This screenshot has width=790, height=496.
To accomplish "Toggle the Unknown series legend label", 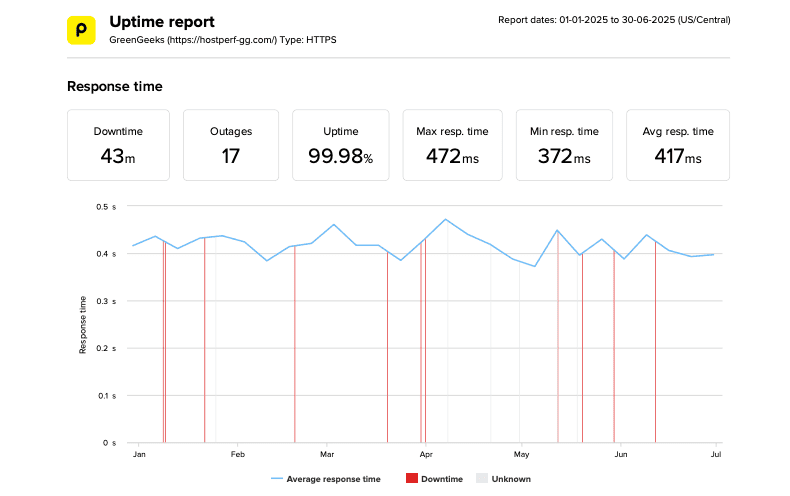I will pyautogui.click(x=510, y=479).
